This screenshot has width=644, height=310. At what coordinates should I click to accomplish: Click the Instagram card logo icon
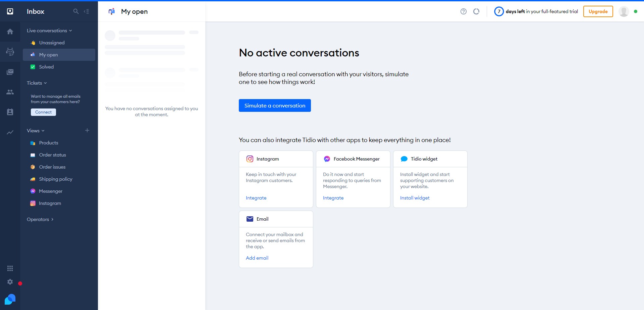[250, 159]
